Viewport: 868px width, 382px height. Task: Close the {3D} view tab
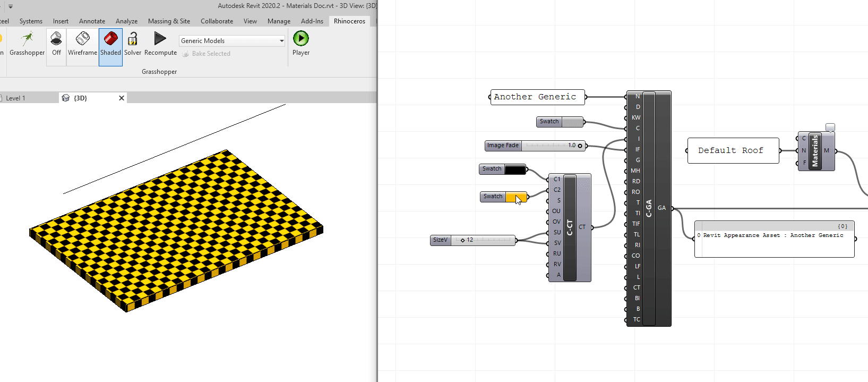tap(122, 98)
